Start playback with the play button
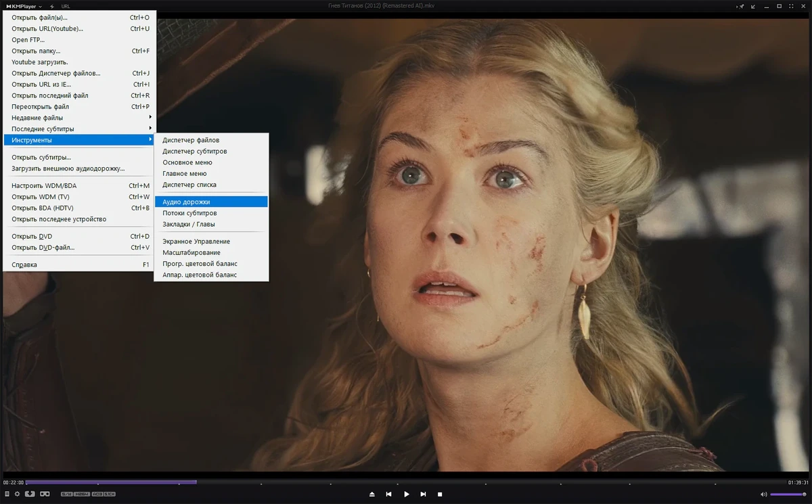This screenshot has width=812, height=504. point(407,494)
